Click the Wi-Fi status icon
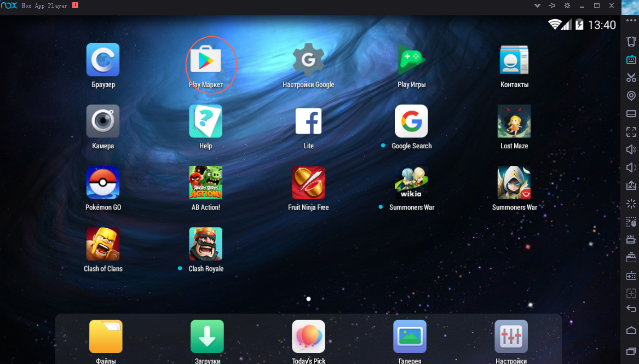Viewport: 639px width, 364px height. [554, 25]
